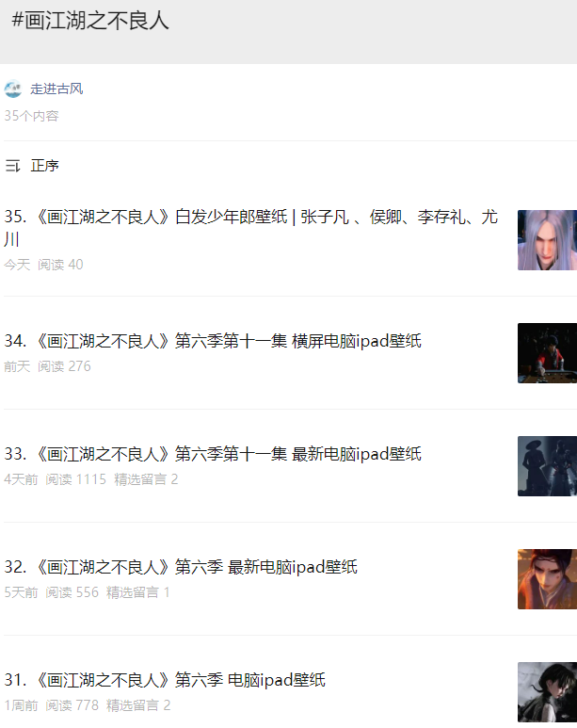Click 精选留言 2 under article 31
The image size is (577, 728).
click(x=138, y=705)
